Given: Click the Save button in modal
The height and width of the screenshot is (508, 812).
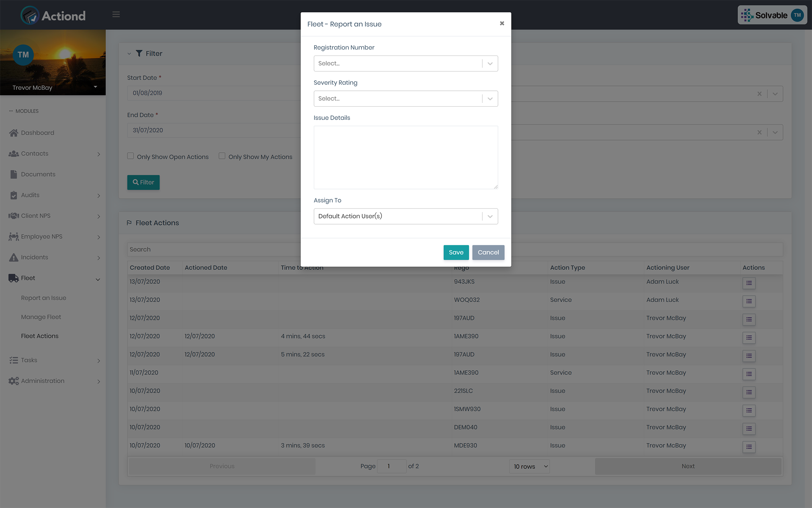Looking at the screenshot, I should [x=456, y=252].
